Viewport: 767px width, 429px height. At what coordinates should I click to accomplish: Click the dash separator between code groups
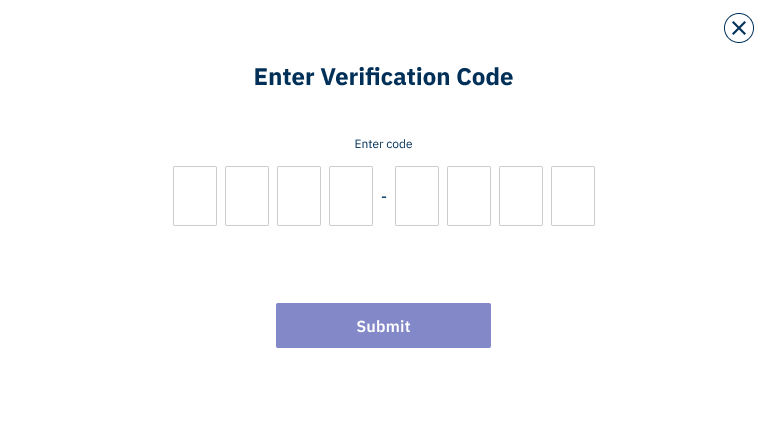[384, 197]
